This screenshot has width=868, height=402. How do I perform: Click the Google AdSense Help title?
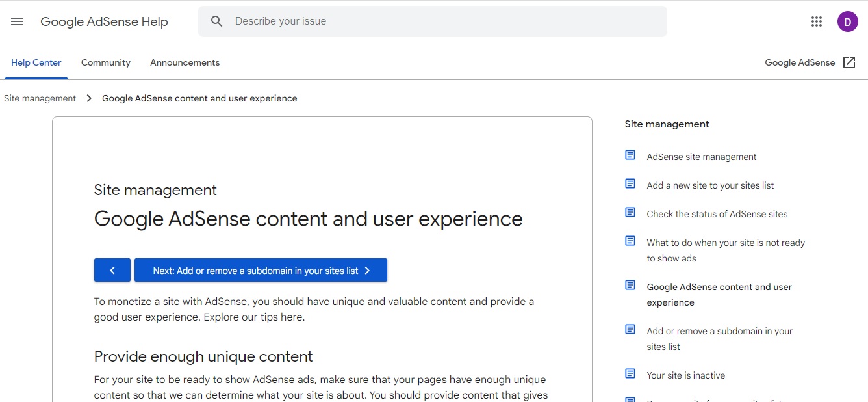pyautogui.click(x=104, y=21)
